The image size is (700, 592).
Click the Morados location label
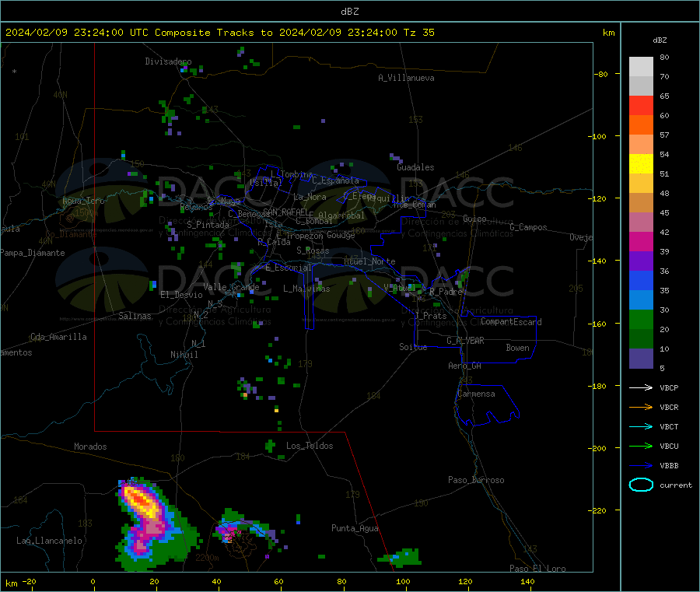[90, 447]
